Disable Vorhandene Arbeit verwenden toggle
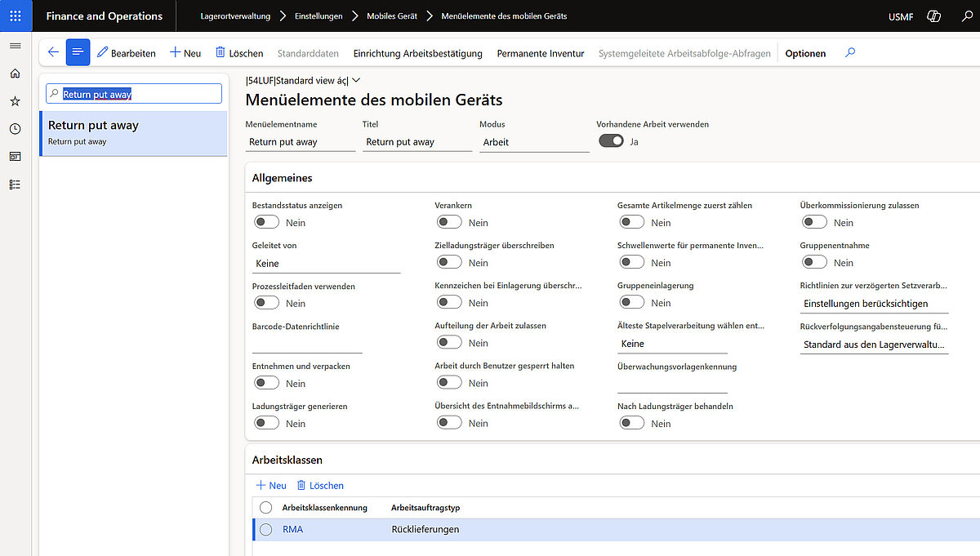Screen dimensions: 980x556 tap(610, 140)
